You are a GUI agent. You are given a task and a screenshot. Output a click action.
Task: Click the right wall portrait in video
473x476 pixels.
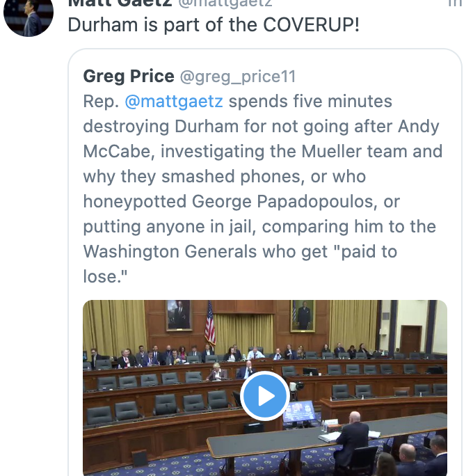(x=302, y=315)
